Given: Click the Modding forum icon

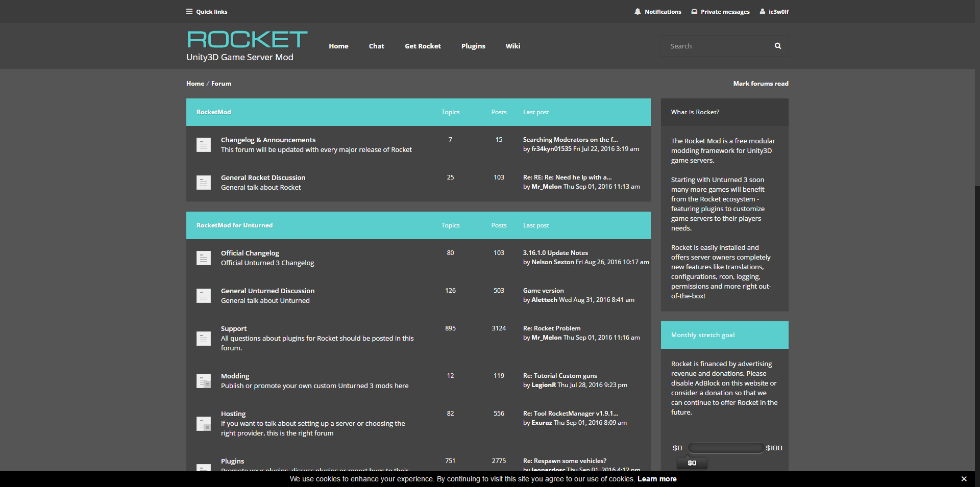Looking at the screenshot, I should coord(204,381).
